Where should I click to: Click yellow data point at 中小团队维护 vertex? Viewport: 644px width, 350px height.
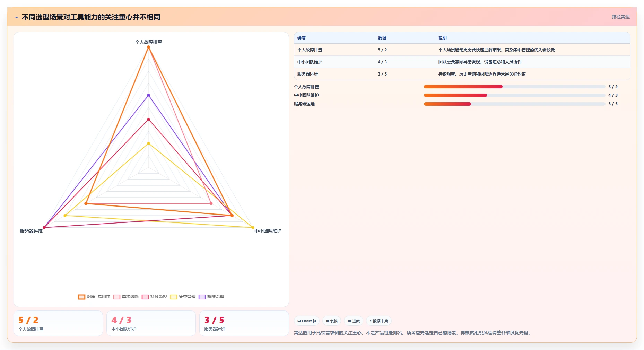point(253,228)
